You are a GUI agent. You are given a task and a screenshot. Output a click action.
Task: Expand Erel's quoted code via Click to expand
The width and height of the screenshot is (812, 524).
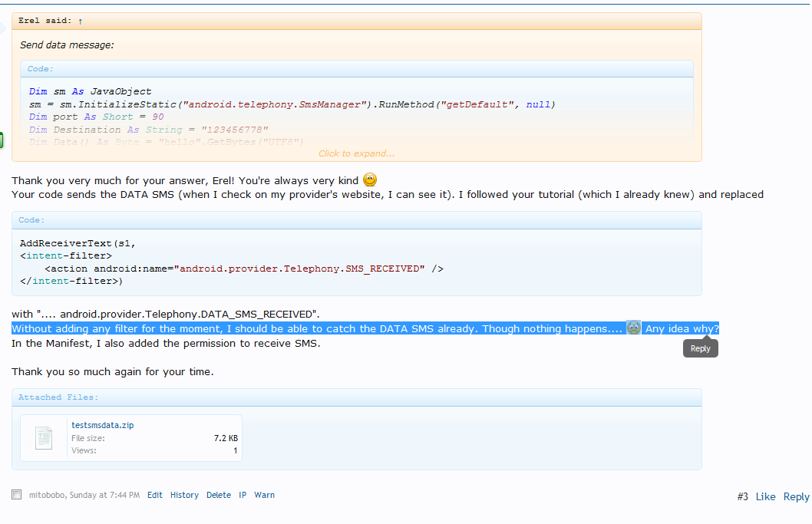point(357,153)
